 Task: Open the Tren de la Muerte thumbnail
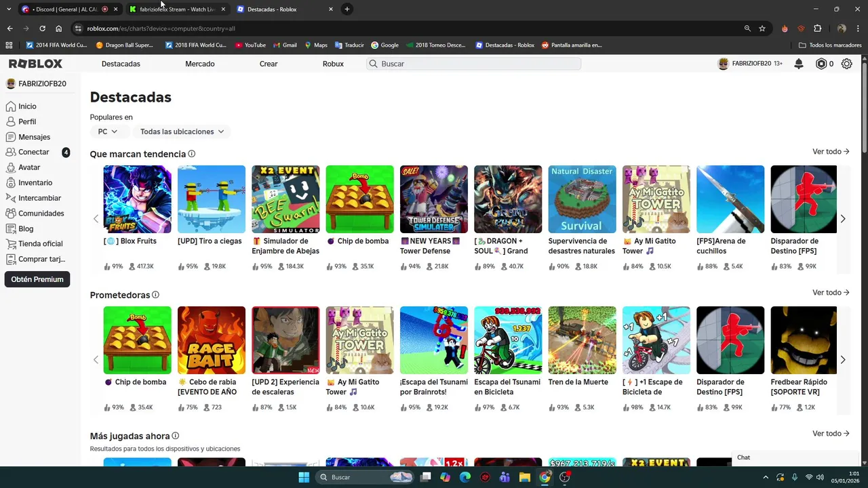tap(582, 340)
